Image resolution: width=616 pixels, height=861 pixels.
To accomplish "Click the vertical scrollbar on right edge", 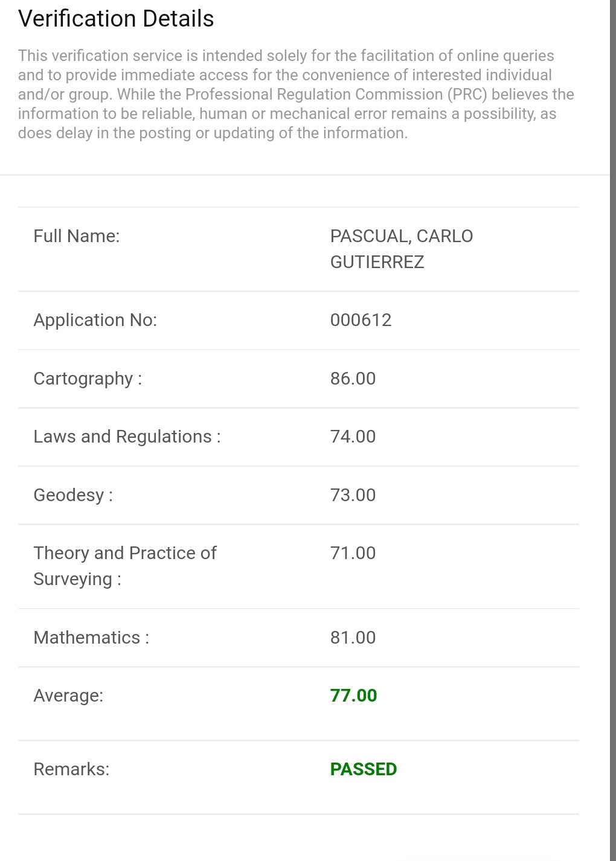I will point(612,431).
